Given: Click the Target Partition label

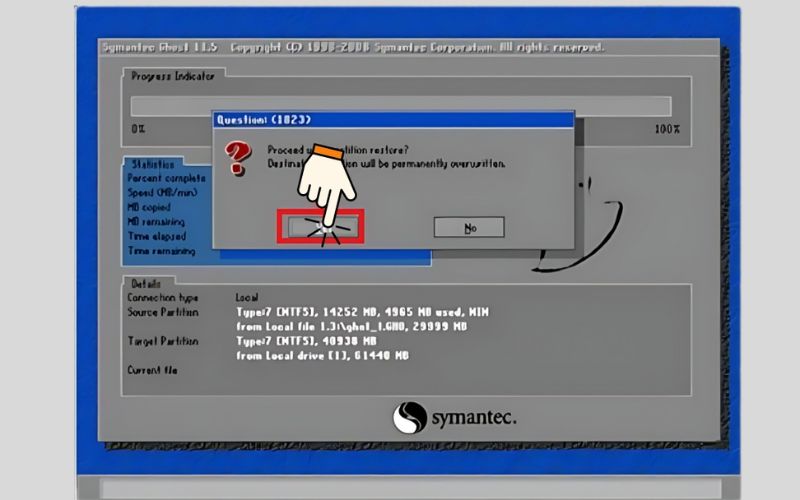Looking at the screenshot, I should (x=163, y=341).
